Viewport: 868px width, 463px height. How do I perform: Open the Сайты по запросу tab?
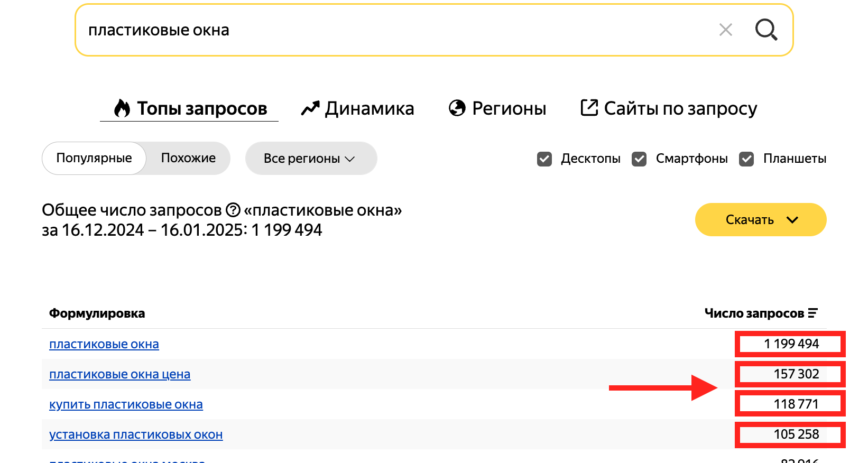click(x=669, y=108)
